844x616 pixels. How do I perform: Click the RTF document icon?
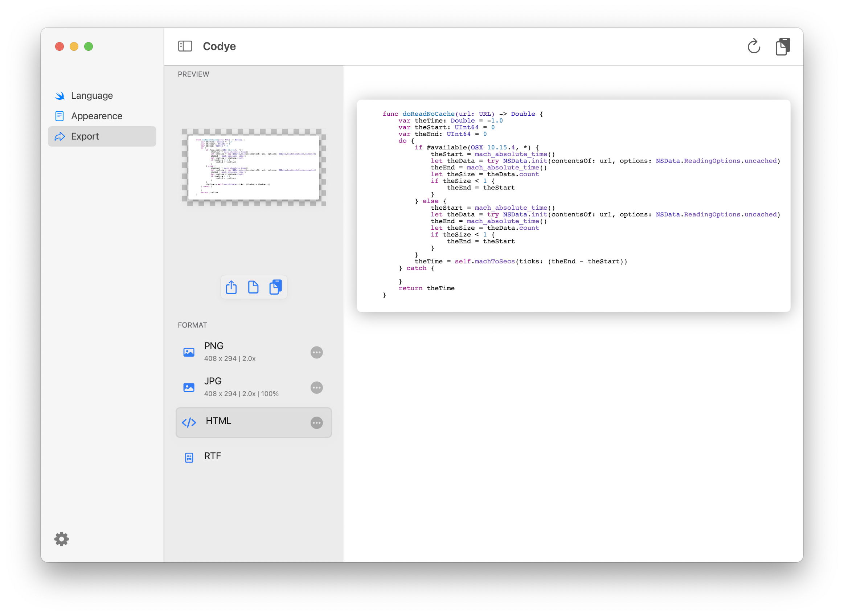(189, 457)
